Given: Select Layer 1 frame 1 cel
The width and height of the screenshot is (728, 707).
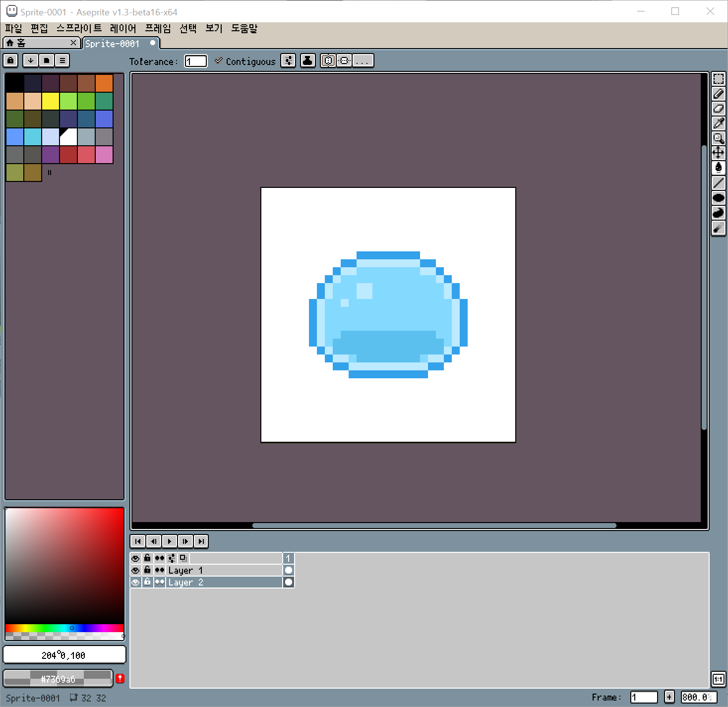Looking at the screenshot, I should pos(289,570).
